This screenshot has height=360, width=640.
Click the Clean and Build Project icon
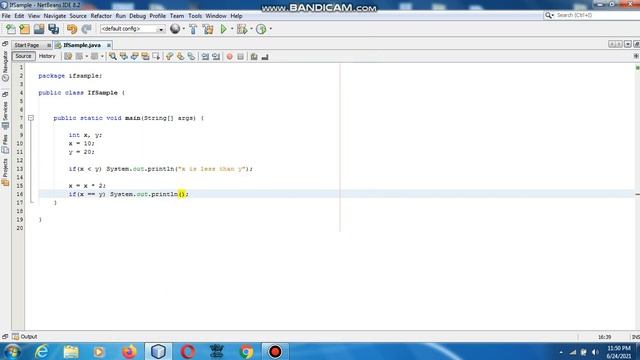pyautogui.click(x=208, y=29)
